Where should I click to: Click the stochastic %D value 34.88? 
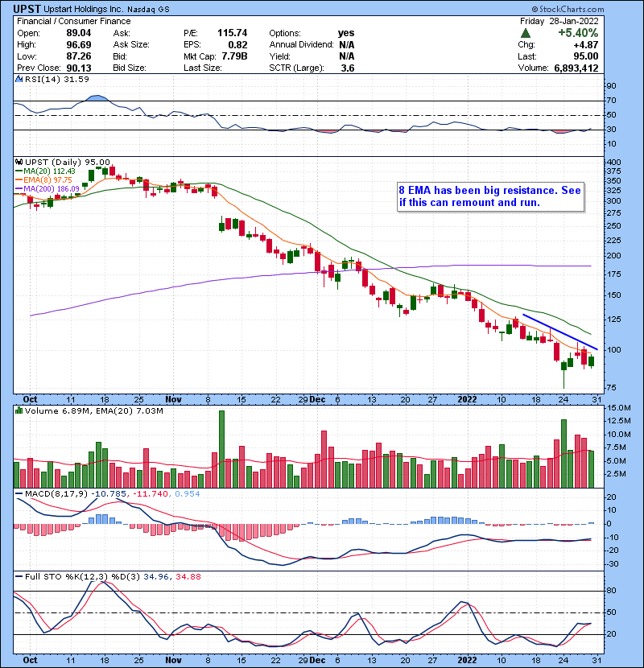188,577
